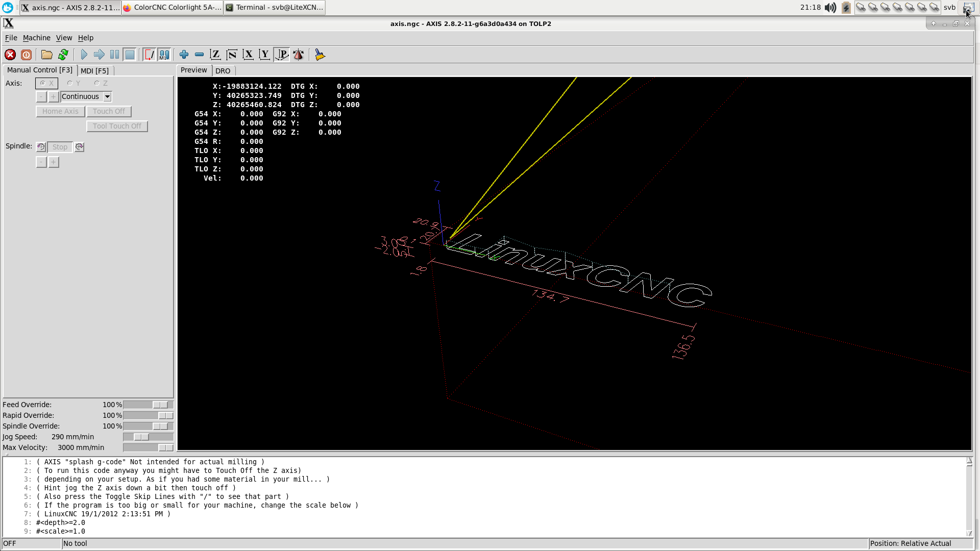
Task: Switch to Manual Control tab
Action: point(40,70)
